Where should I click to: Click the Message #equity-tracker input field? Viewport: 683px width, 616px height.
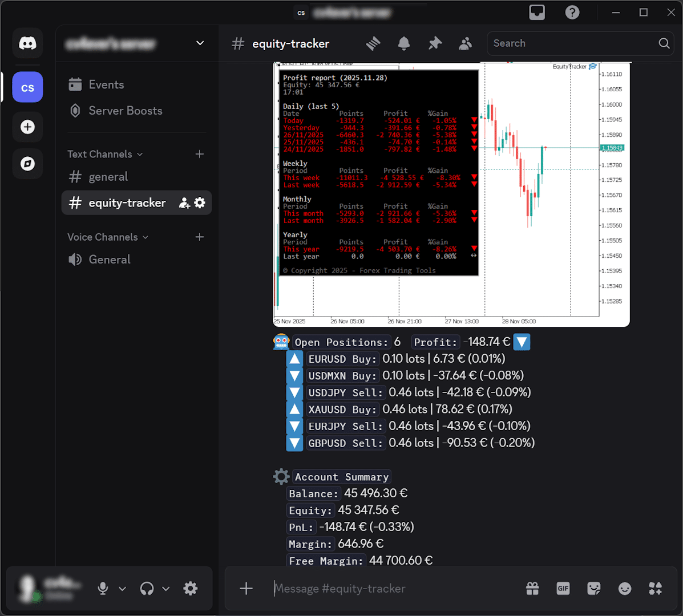point(394,589)
